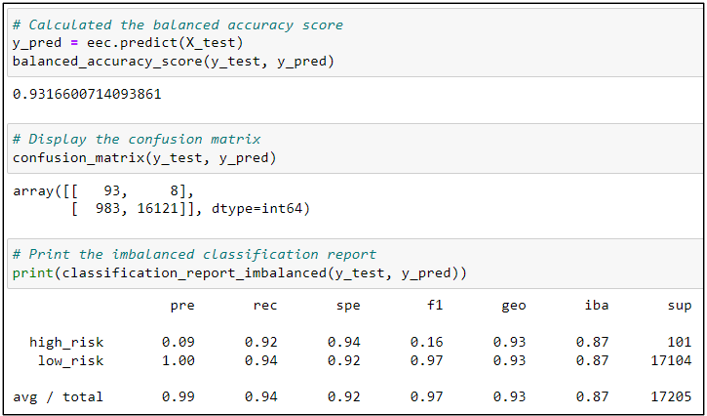Click the high_risk recall value 0.92
Image resolution: width=707 pixels, height=416 pixels.
point(261,343)
